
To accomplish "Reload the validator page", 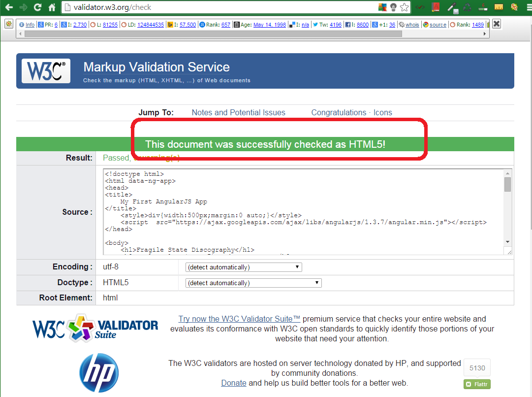I will click(37, 7).
